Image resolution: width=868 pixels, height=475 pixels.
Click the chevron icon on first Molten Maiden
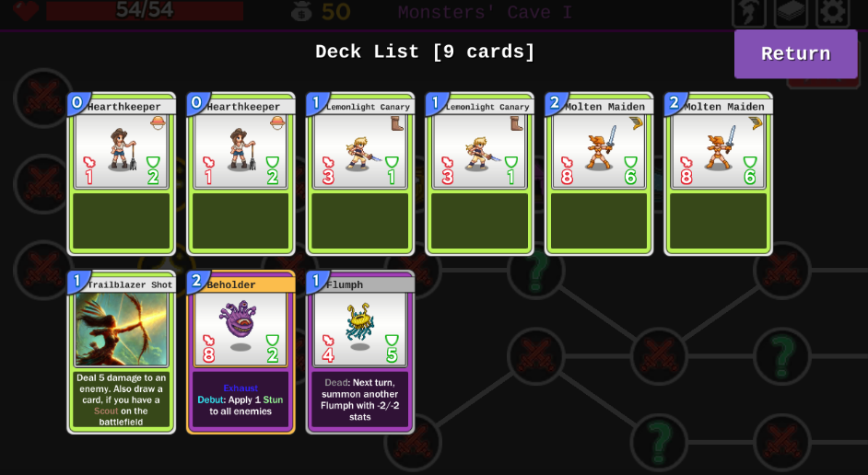click(x=636, y=122)
